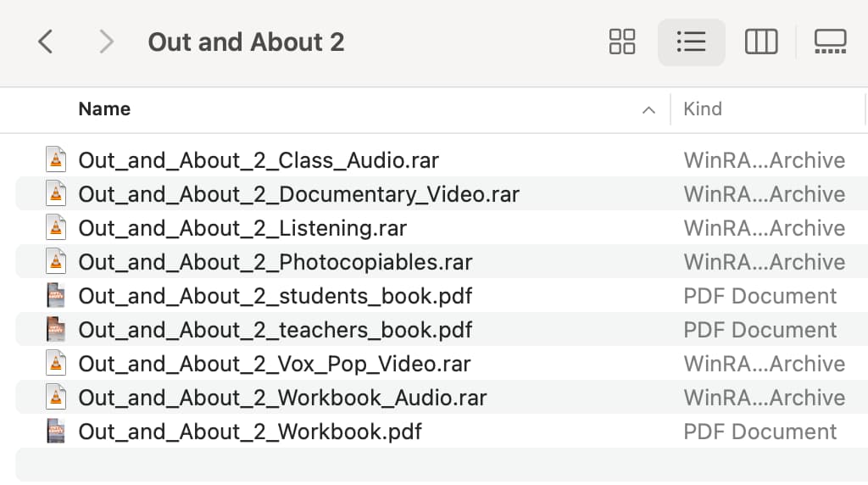The image size is (868, 485).
Task: Click the VLC icon of Documentary_Video.rar
Action: tap(56, 194)
